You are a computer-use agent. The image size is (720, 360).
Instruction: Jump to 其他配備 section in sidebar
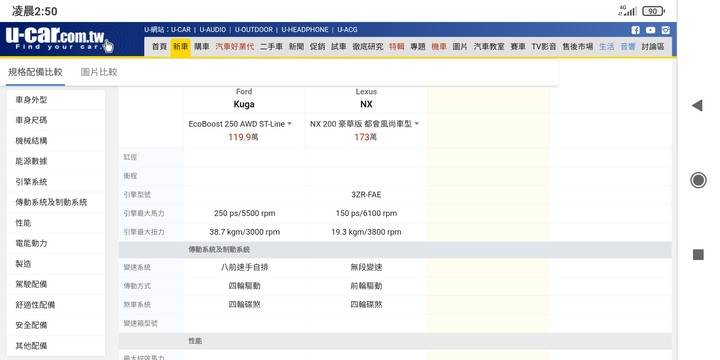[56, 346]
